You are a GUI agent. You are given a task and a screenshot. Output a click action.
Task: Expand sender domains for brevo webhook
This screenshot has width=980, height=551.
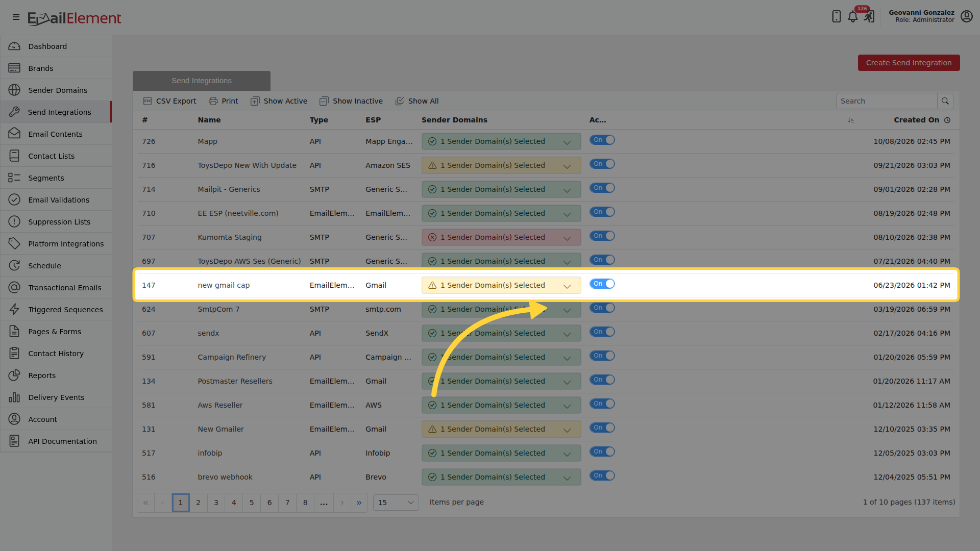(x=501, y=477)
